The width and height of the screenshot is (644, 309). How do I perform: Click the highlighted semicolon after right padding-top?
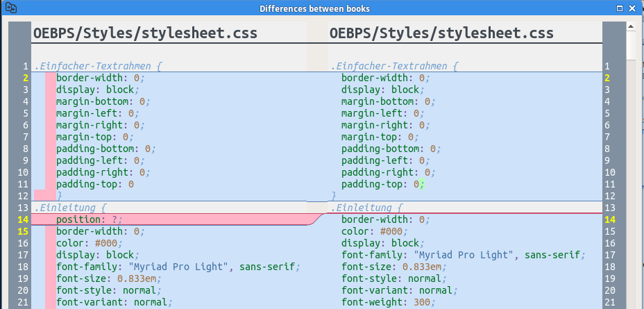421,184
